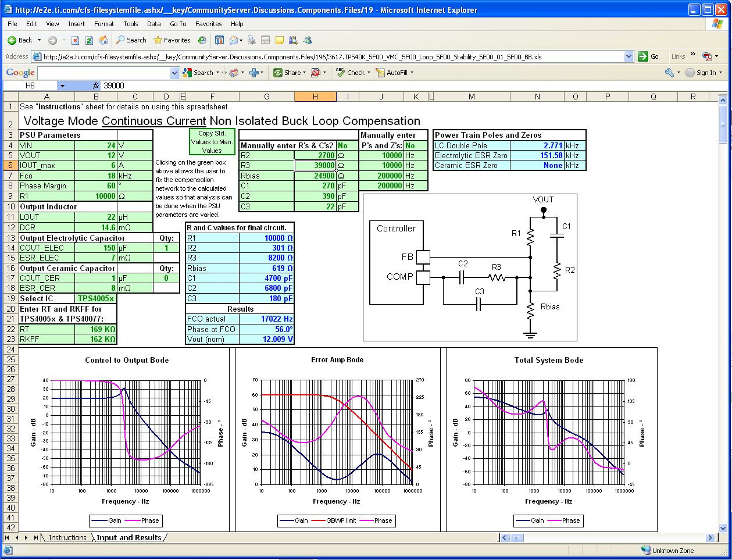The width and height of the screenshot is (732, 560).
Task: Expand the Links toolbar chevron
Action: point(692,55)
